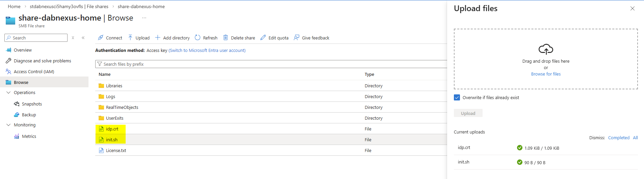Click the Edit quota pencil icon
The height and width of the screenshot is (179, 644).
[x=263, y=38]
